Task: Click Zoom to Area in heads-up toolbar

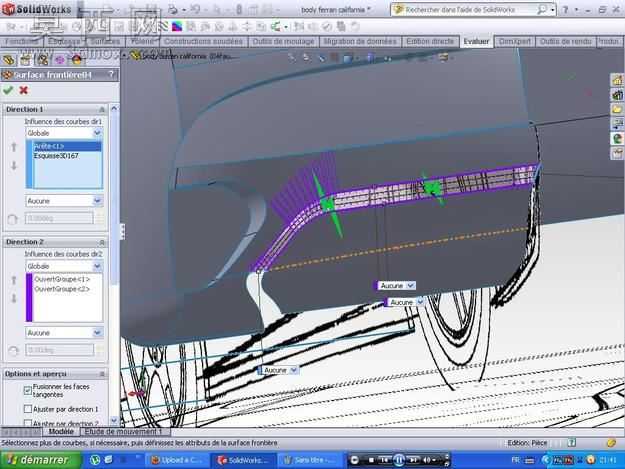Action: pos(306,58)
